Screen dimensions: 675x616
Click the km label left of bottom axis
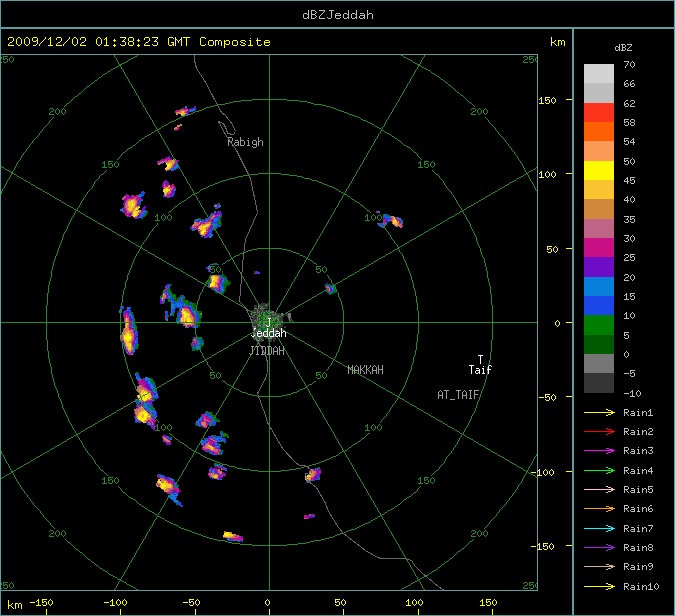pos(15,605)
